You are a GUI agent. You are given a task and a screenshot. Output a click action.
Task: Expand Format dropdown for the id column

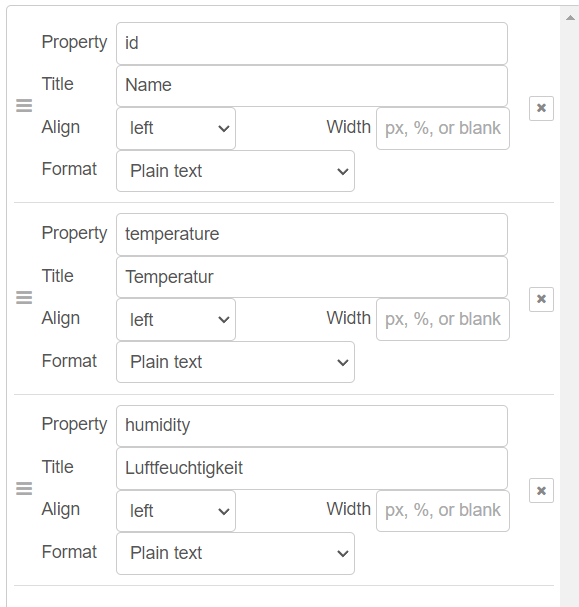coord(235,171)
